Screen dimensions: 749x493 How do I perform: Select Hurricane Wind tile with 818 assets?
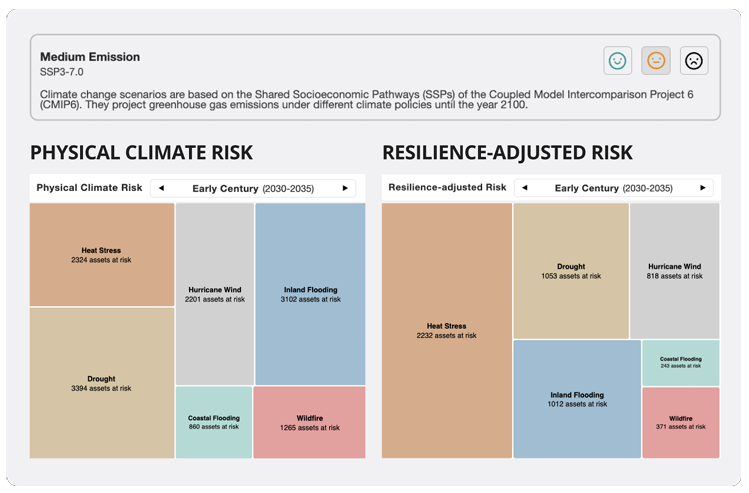674,271
